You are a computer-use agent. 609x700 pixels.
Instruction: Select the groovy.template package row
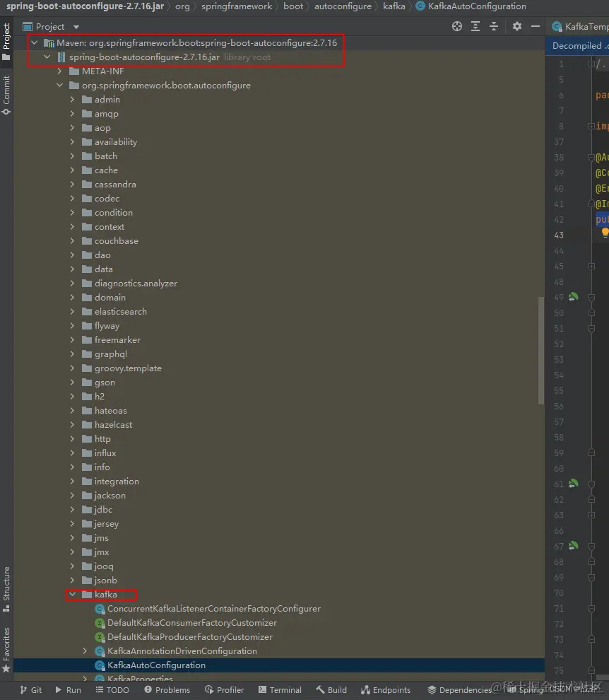click(x=279, y=368)
